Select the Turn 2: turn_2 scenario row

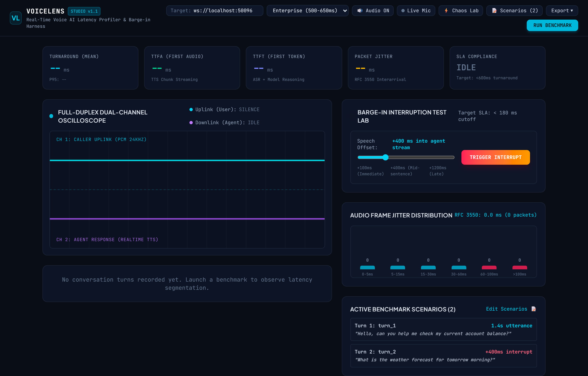coord(443,356)
